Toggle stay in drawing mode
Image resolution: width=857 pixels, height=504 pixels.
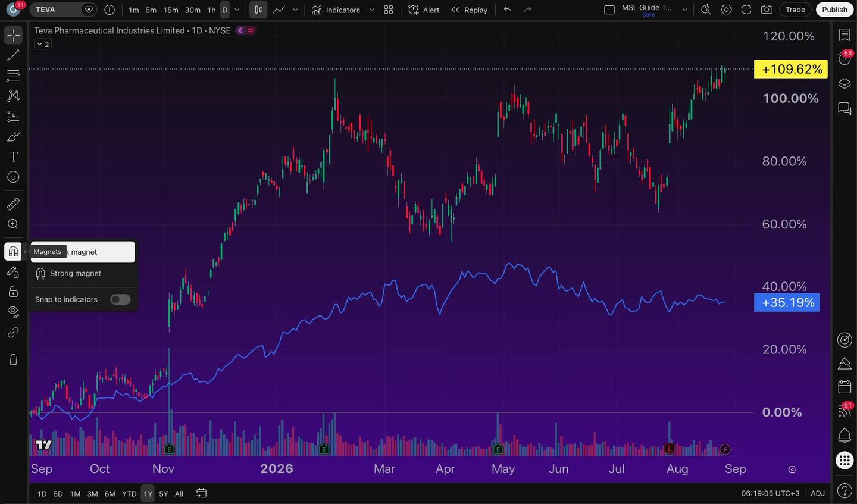[x=13, y=272]
